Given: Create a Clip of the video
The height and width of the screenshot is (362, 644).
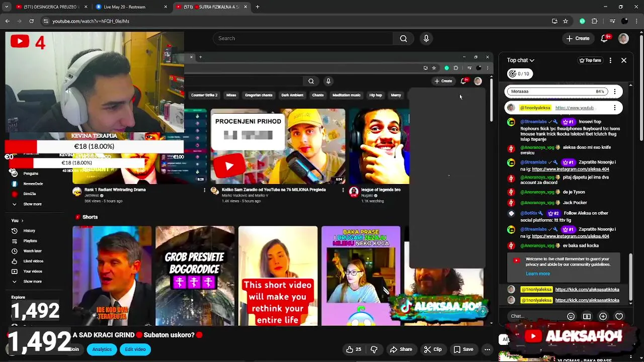Looking at the screenshot, I should 433,349.
